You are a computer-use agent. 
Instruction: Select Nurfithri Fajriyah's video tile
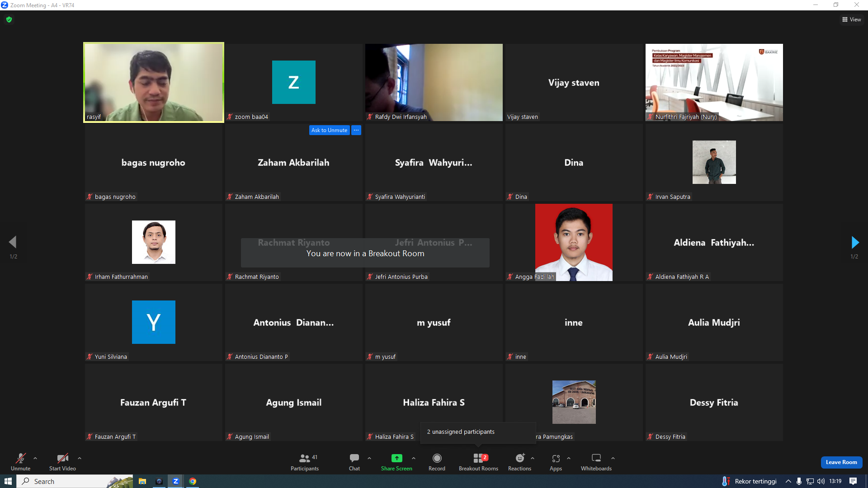click(x=714, y=82)
